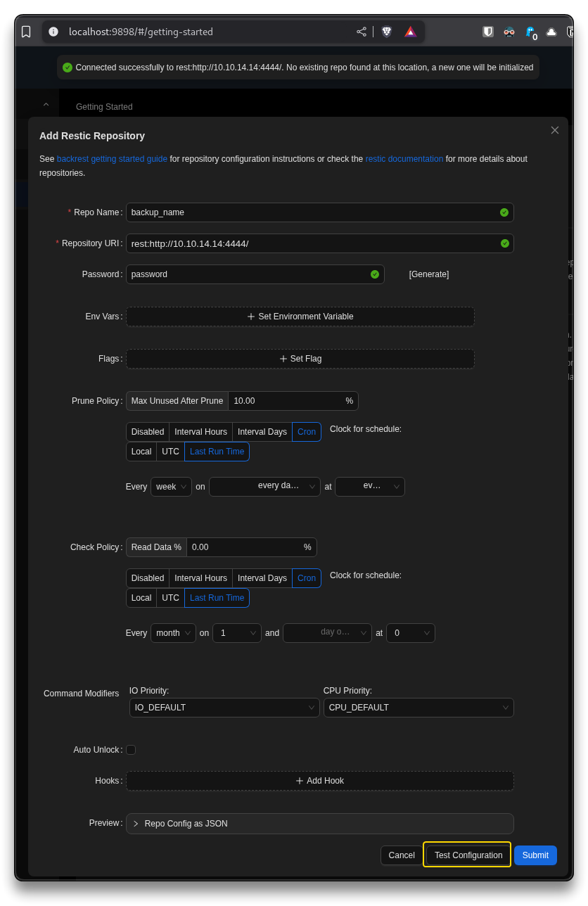Select Last Run Time for Check Policy

pyautogui.click(x=217, y=598)
